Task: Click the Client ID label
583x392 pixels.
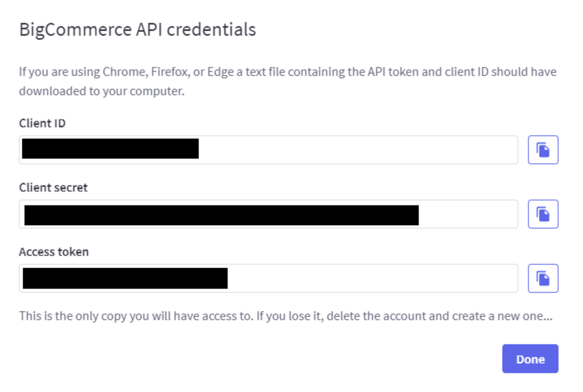Action: tap(42, 123)
